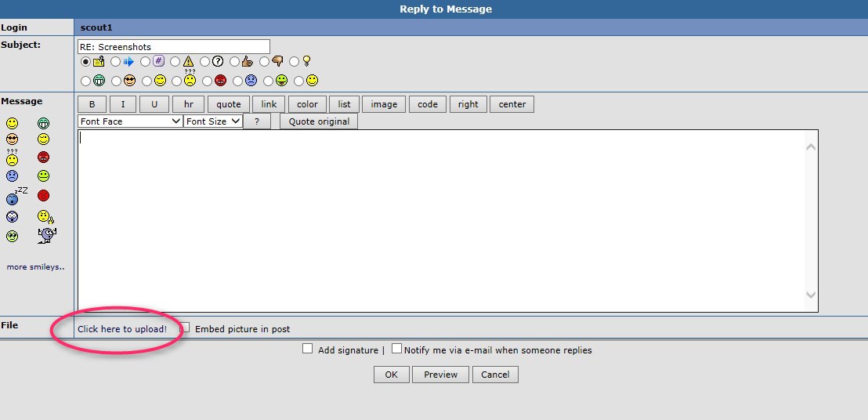
Task: Insert the yellow finger-pointing smiley
Action: (x=45, y=217)
